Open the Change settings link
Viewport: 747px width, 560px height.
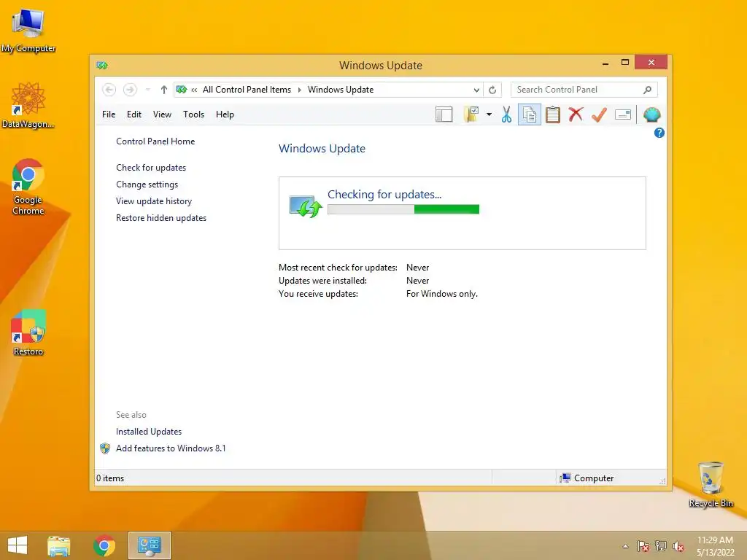pyautogui.click(x=147, y=184)
